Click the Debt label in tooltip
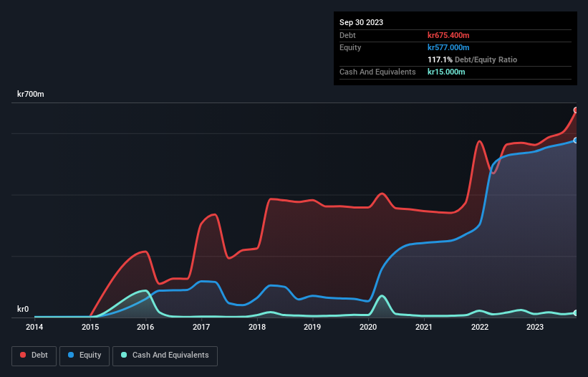This screenshot has width=588, height=377. tap(347, 35)
